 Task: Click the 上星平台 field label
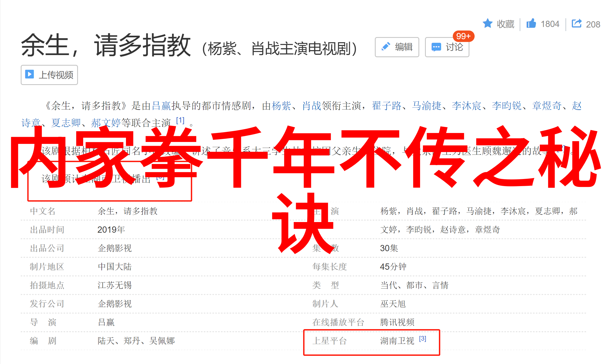coord(329,341)
